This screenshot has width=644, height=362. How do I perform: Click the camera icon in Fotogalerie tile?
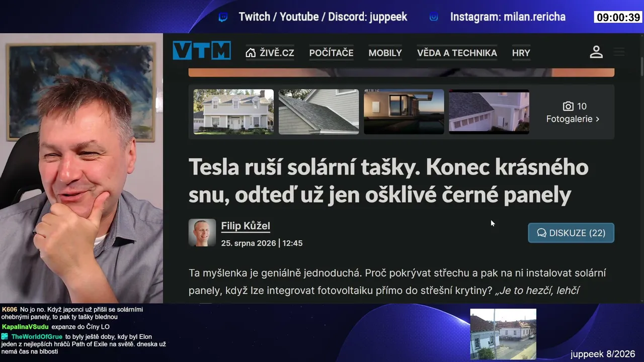point(568,106)
